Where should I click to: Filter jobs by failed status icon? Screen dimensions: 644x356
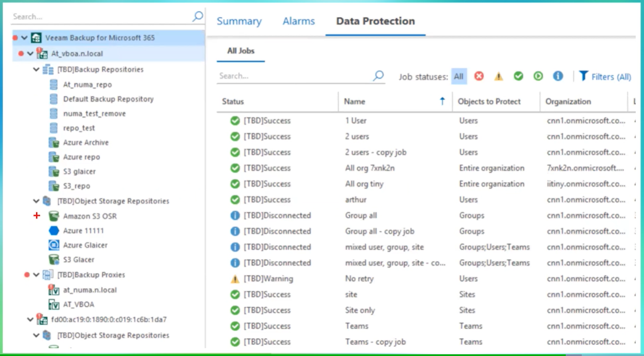[479, 76]
